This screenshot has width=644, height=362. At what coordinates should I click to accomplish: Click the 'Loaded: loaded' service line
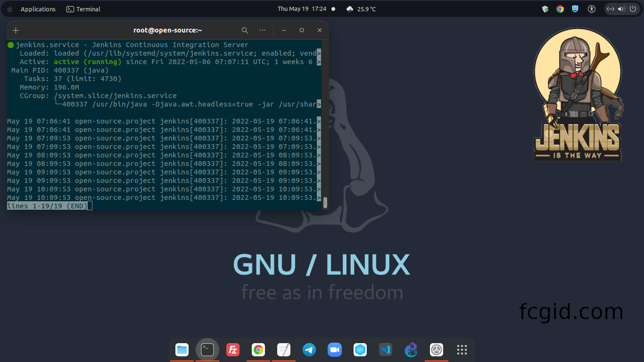click(170, 53)
